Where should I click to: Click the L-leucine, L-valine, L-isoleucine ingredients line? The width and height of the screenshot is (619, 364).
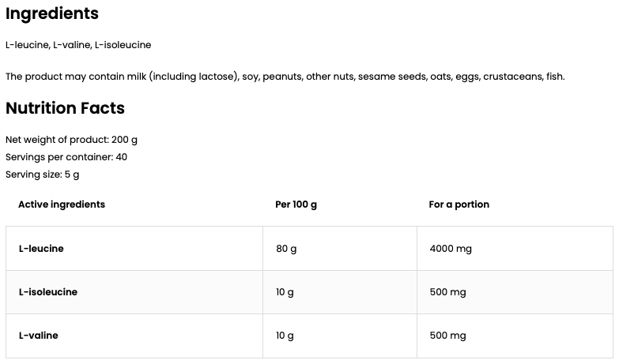(78, 45)
